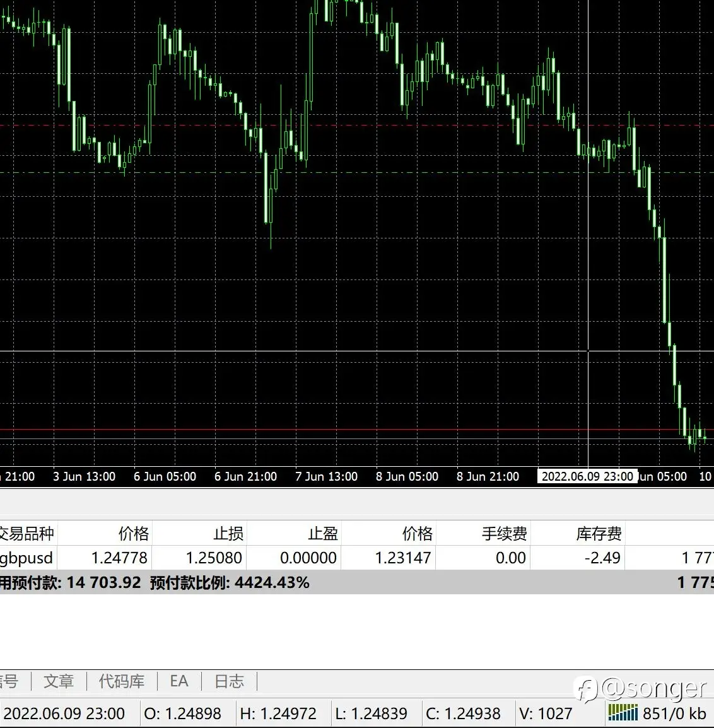Click the V: 1027 volume status

[x=546, y=713]
